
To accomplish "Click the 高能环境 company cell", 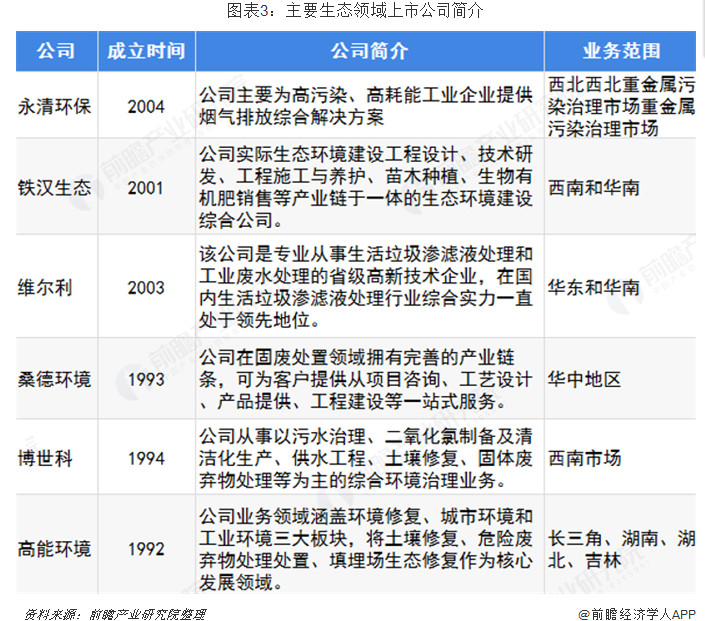I will pyautogui.click(x=54, y=548).
